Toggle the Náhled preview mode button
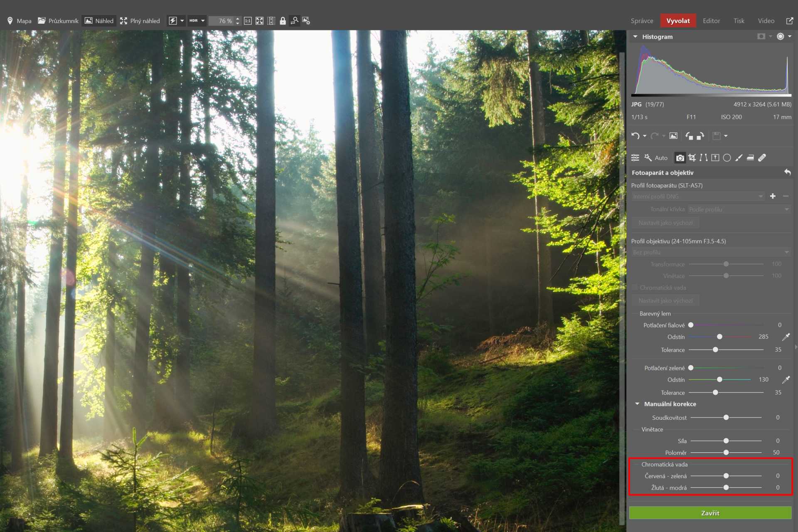 (99, 21)
